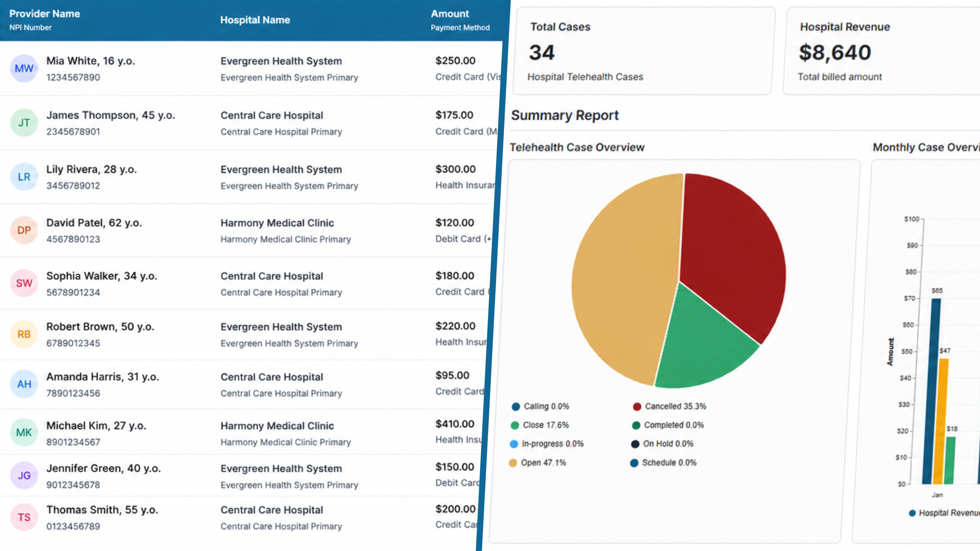Click Harmony Medical Clinic Primary in Michael Kim's row
Viewport: 980px width, 551px height.
coord(286,442)
